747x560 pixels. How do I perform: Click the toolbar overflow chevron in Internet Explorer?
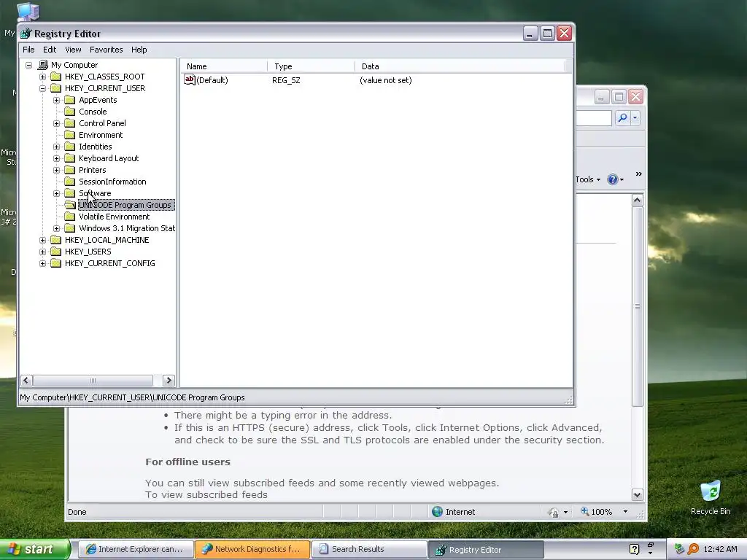tap(639, 174)
